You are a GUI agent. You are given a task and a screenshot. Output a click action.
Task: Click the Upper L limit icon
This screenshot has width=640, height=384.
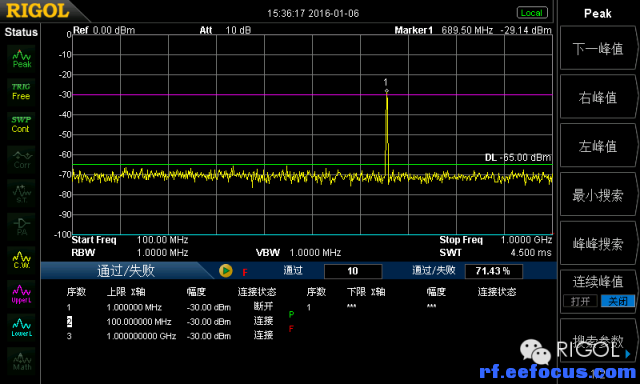(21, 294)
